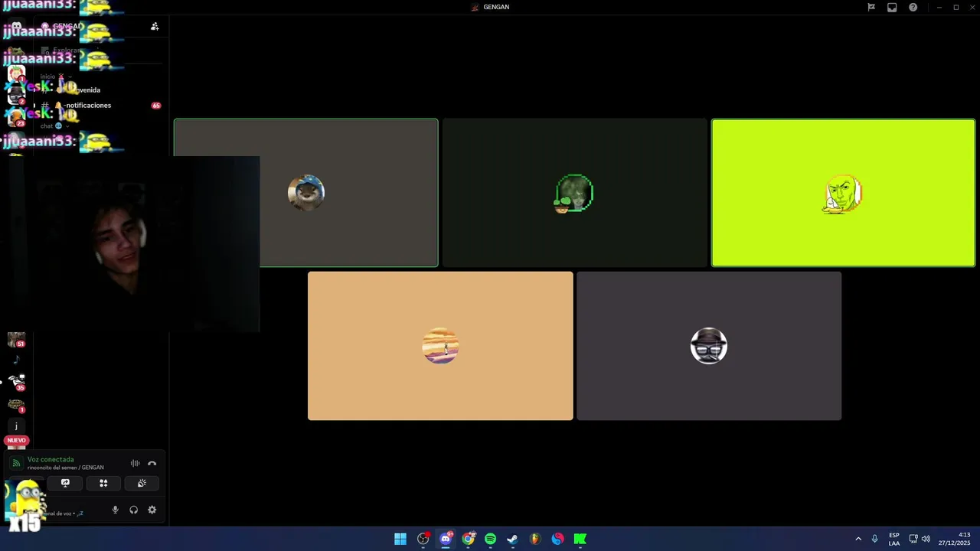Toggle noise suppression waveform icon

tap(135, 463)
